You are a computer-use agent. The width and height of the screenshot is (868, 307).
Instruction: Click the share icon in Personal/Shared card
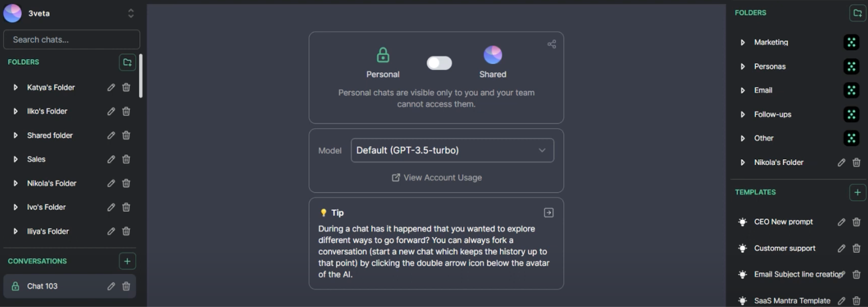pos(552,44)
